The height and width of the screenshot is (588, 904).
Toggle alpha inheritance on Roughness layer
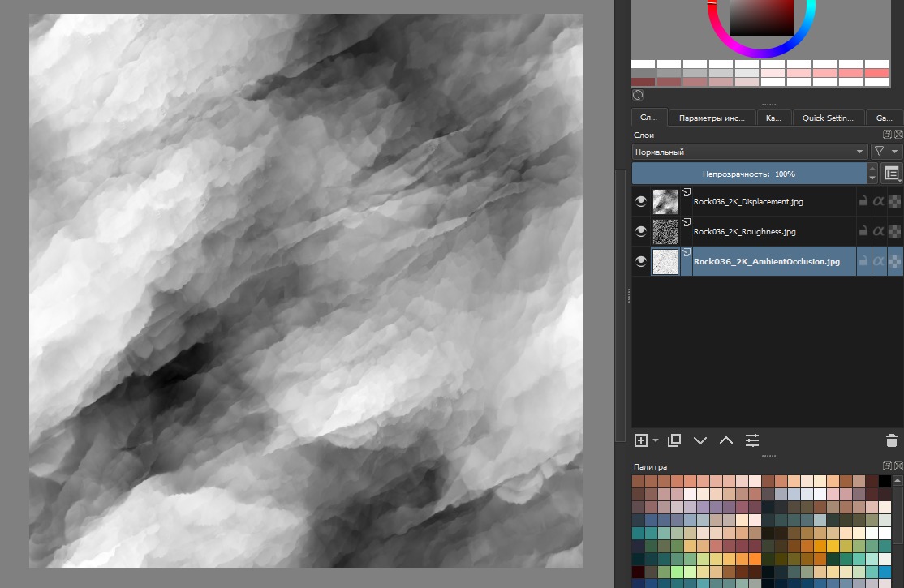(x=878, y=232)
